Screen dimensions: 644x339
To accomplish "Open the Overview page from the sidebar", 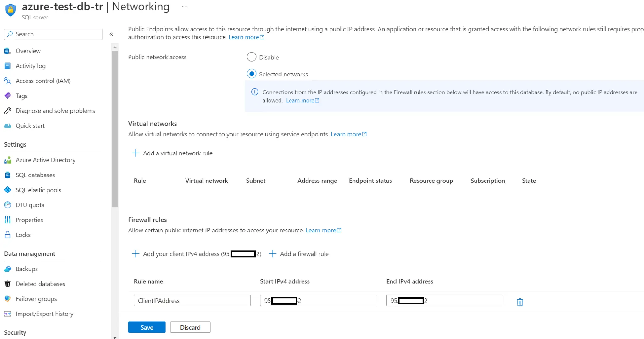I will (x=28, y=51).
